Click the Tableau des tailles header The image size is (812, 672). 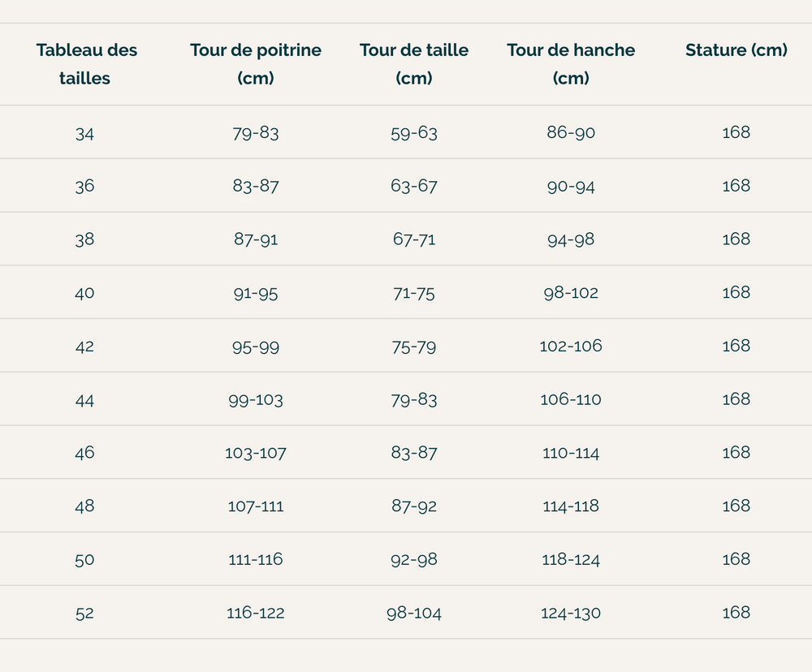click(86, 64)
